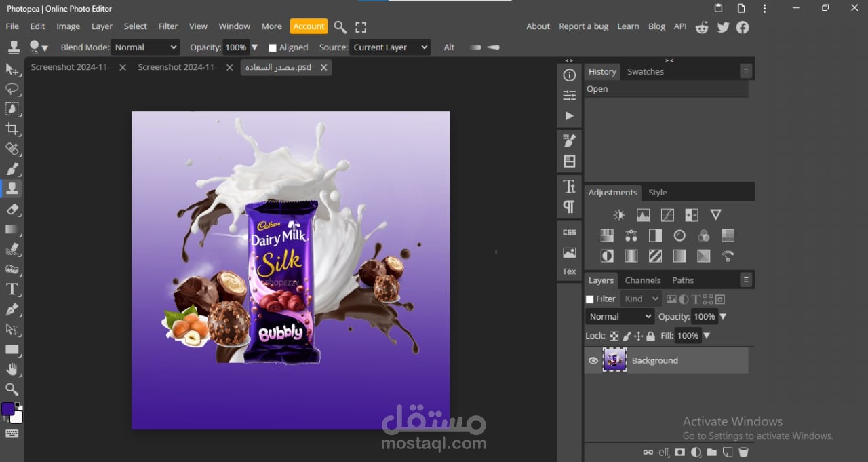Open the Paragraph panel icon

click(569, 206)
